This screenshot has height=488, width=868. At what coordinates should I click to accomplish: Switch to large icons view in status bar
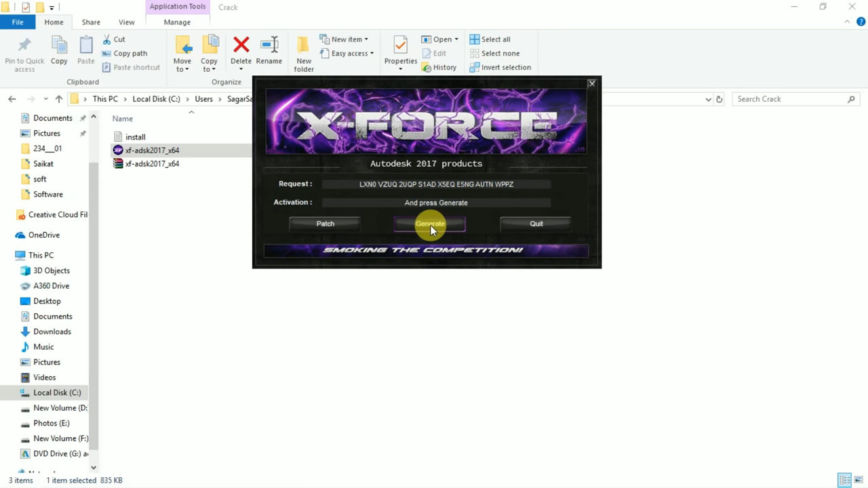859,480
